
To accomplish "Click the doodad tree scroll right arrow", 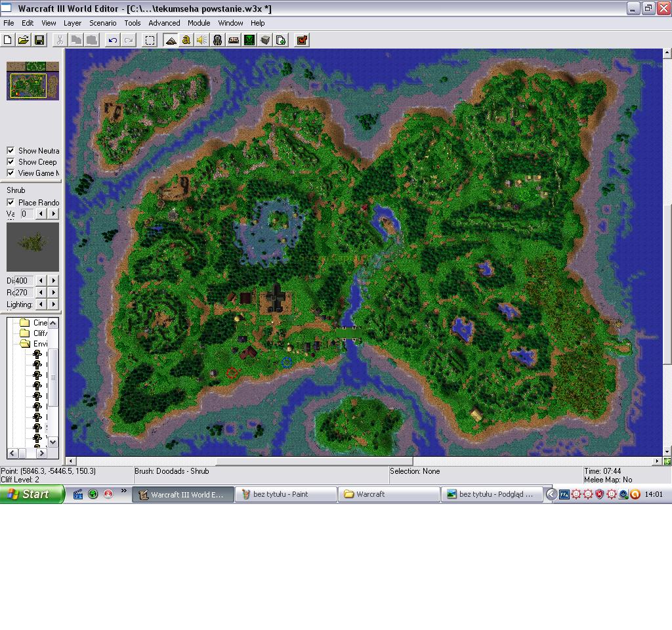I will pos(41,453).
